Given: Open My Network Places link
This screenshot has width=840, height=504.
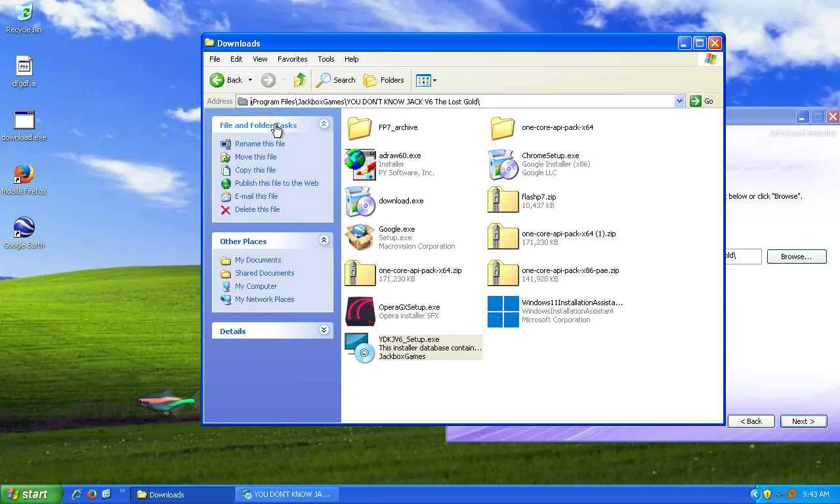Looking at the screenshot, I should point(264,299).
